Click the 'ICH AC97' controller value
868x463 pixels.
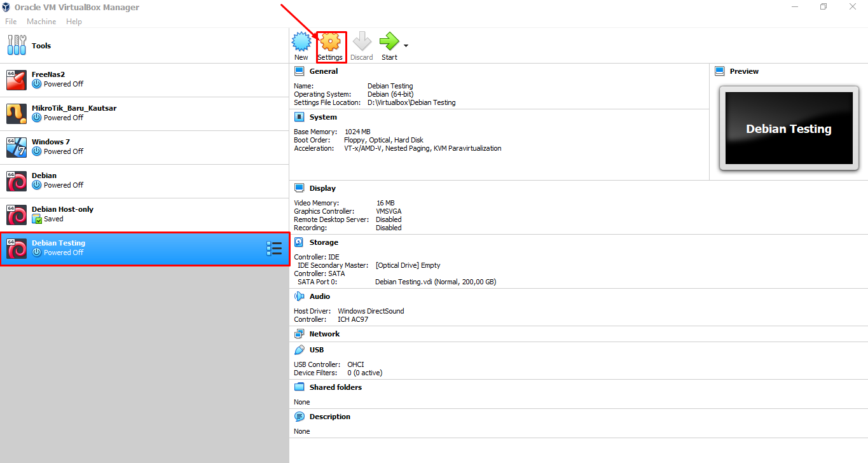(353, 319)
